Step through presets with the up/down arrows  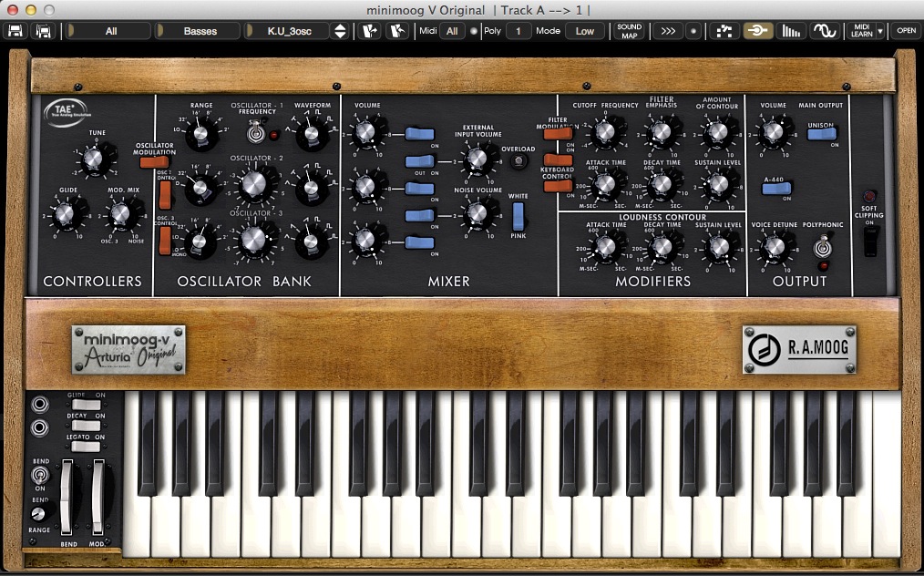click(x=340, y=31)
